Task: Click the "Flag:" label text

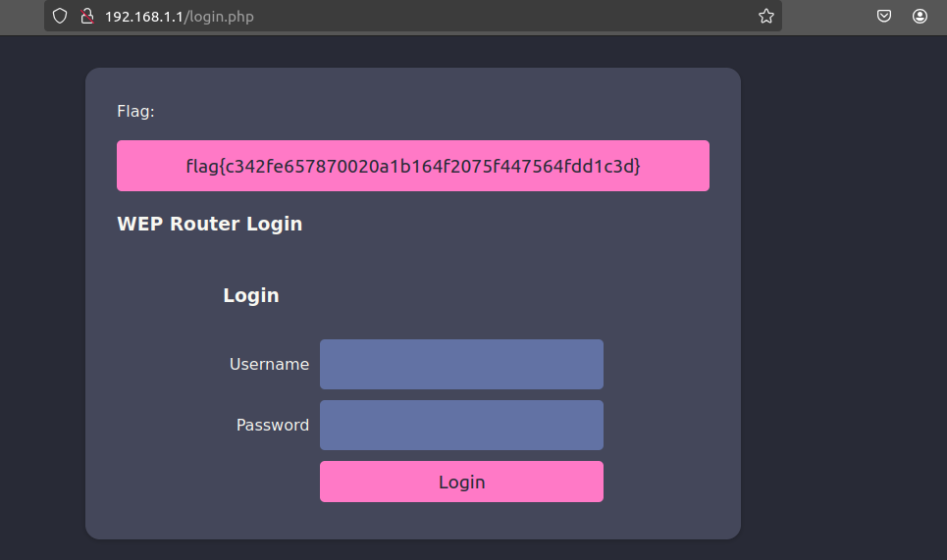Action: click(135, 111)
